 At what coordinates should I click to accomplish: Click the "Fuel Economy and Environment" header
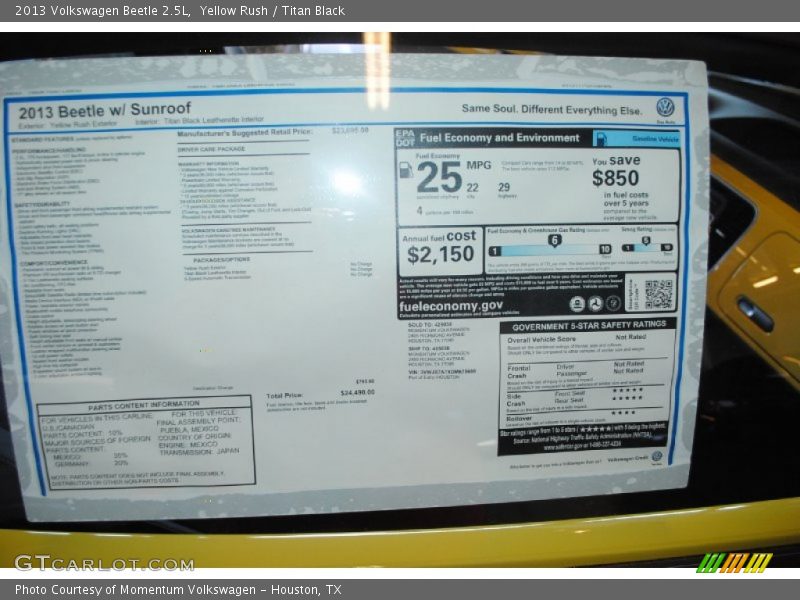[x=499, y=138]
